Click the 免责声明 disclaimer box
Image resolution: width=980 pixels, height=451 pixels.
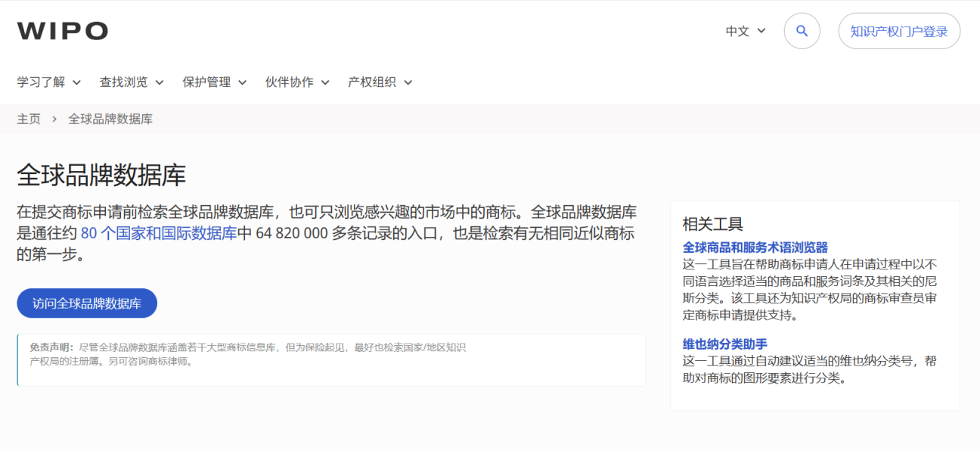tap(331, 360)
